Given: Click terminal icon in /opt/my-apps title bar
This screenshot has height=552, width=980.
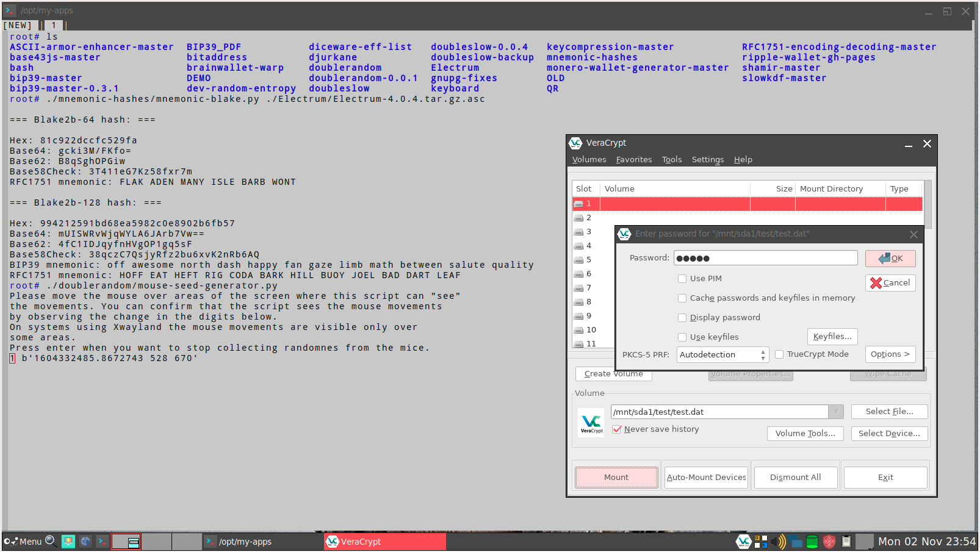Looking at the screenshot, I should click(x=10, y=10).
